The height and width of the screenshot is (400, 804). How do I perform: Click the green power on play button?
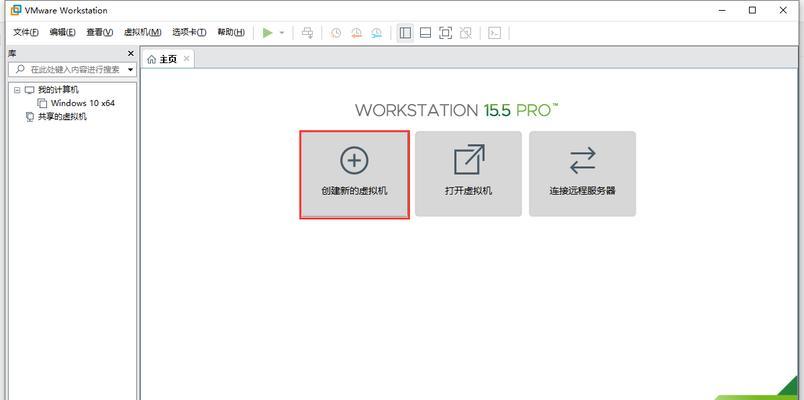(267, 33)
